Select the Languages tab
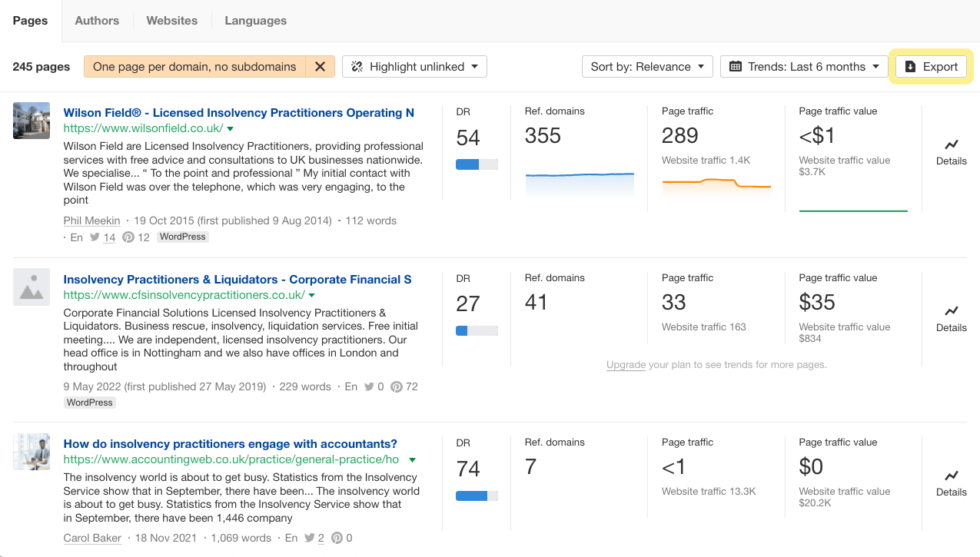This screenshot has width=980, height=557. click(255, 21)
